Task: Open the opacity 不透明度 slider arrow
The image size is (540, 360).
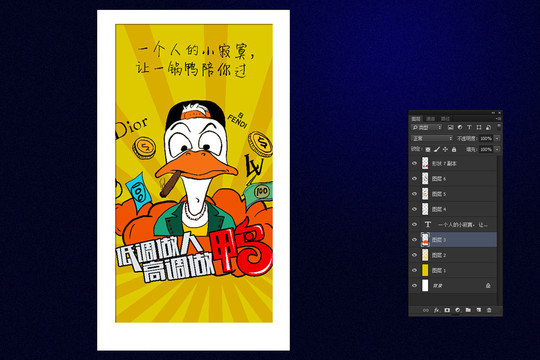Action: [497, 138]
